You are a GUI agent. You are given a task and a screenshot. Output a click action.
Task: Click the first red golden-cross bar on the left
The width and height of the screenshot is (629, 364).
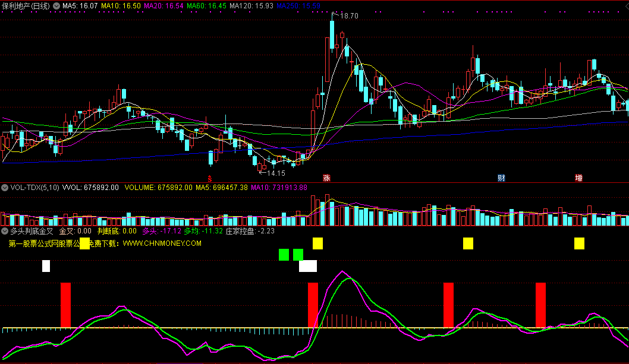tap(66, 305)
